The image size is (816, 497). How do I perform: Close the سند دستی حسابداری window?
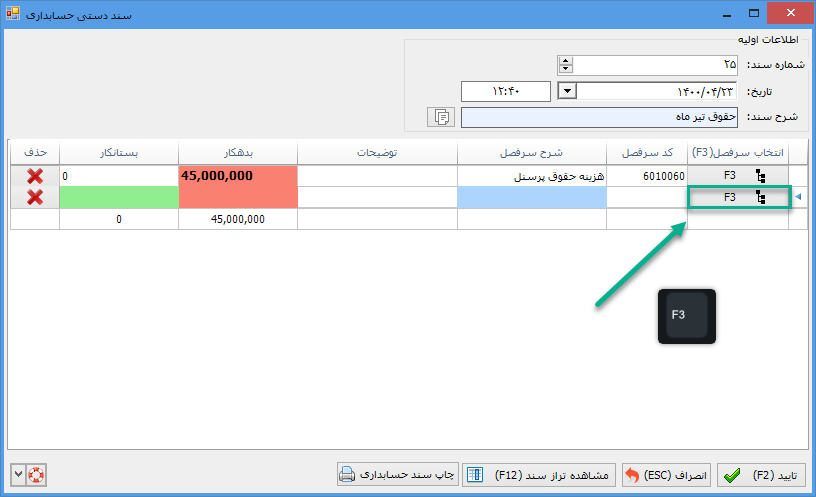coord(790,13)
